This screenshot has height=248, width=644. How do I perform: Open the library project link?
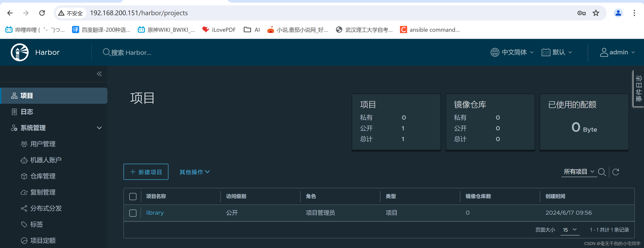coord(155,213)
